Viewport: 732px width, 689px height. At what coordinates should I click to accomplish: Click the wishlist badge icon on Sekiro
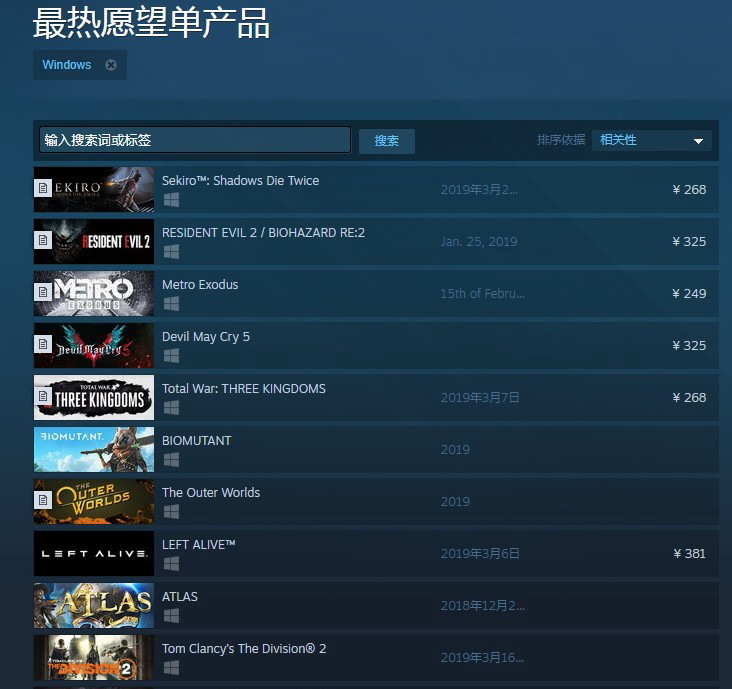43,188
